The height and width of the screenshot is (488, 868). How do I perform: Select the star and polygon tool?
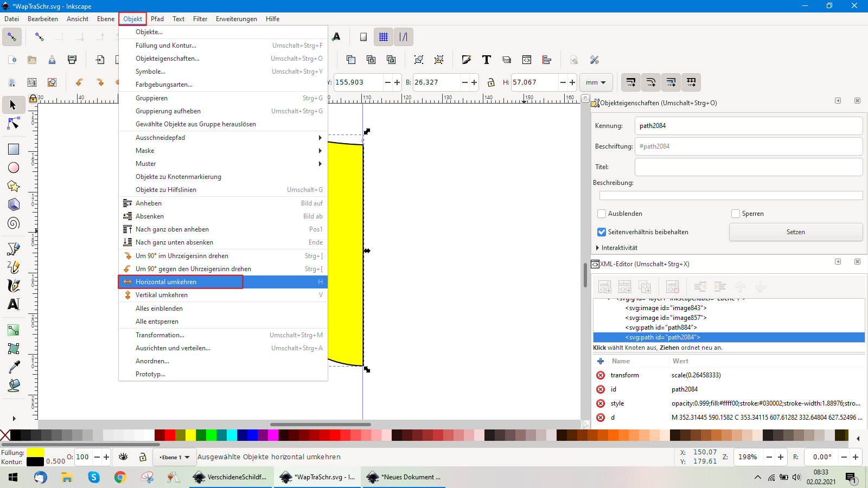click(13, 186)
